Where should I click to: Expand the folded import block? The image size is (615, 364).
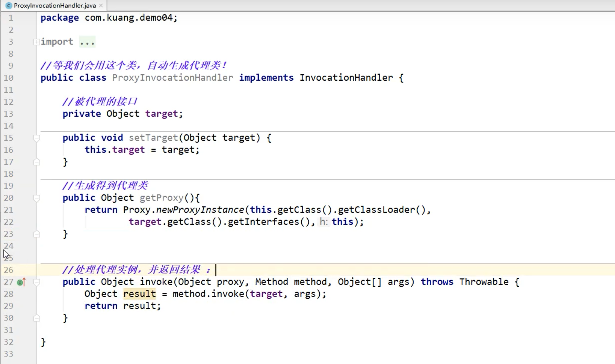36,42
